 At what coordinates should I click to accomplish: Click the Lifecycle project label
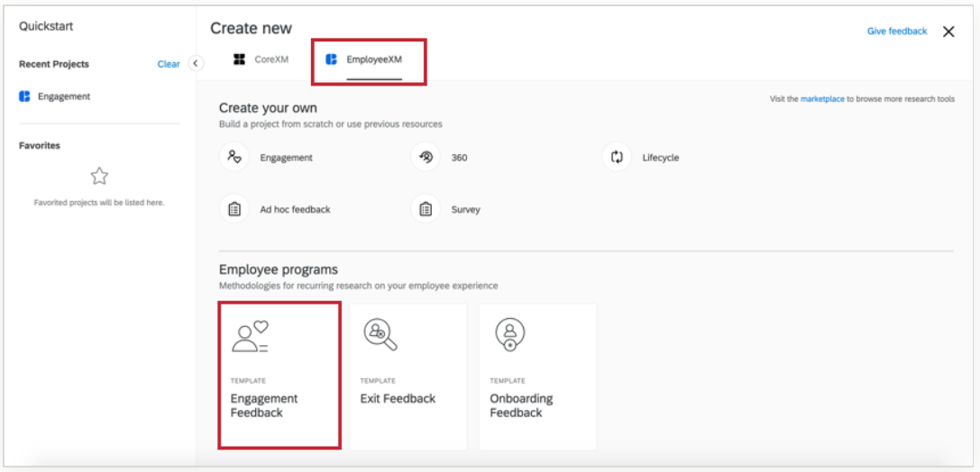[661, 158]
